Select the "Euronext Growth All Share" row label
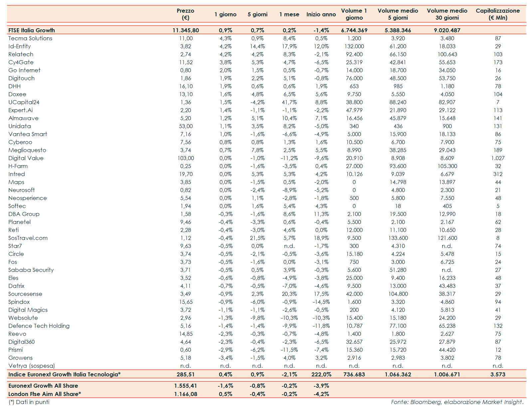The width and height of the screenshot is (532, 406). [43, 386]
